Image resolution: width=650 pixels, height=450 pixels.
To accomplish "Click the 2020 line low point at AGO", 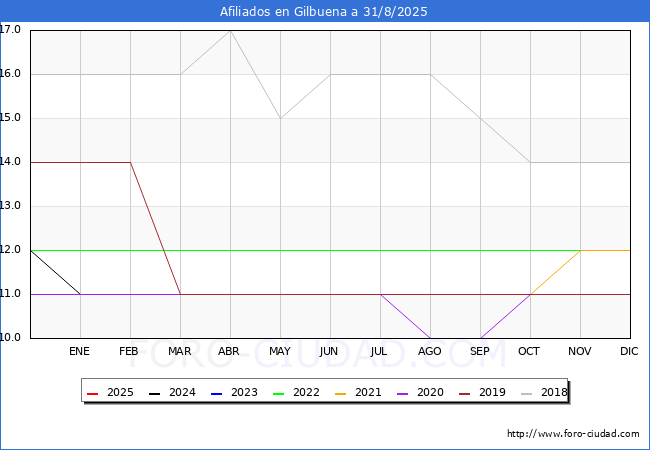I will [430, 338].
